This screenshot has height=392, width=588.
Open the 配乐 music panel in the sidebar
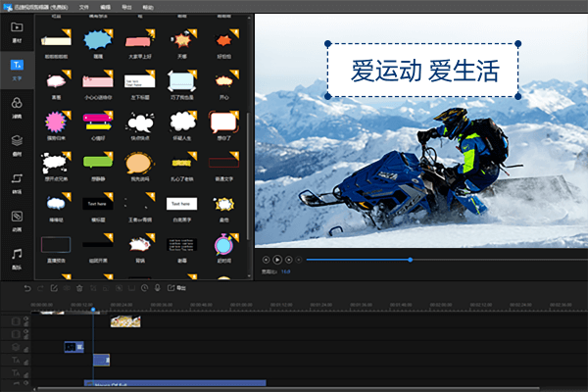[17, 256]
